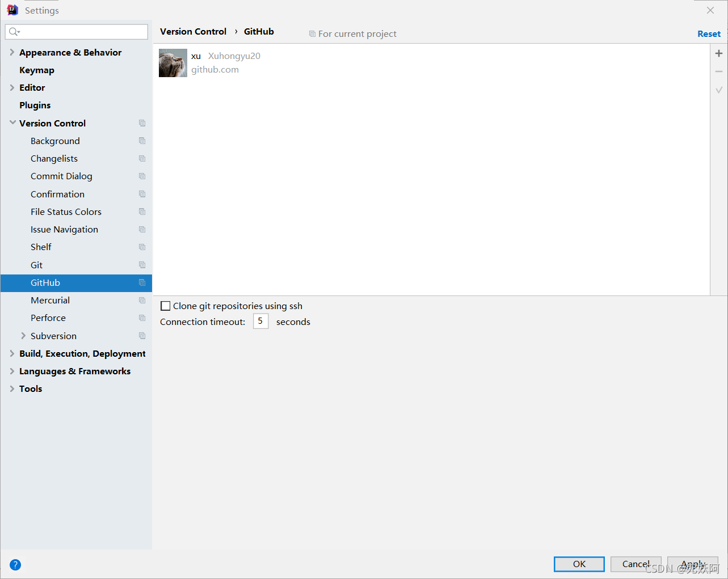This screenshot has height=579, width=728.
Task: Expand Build, Execution, Deployment section
Action: tap(12, 353)
